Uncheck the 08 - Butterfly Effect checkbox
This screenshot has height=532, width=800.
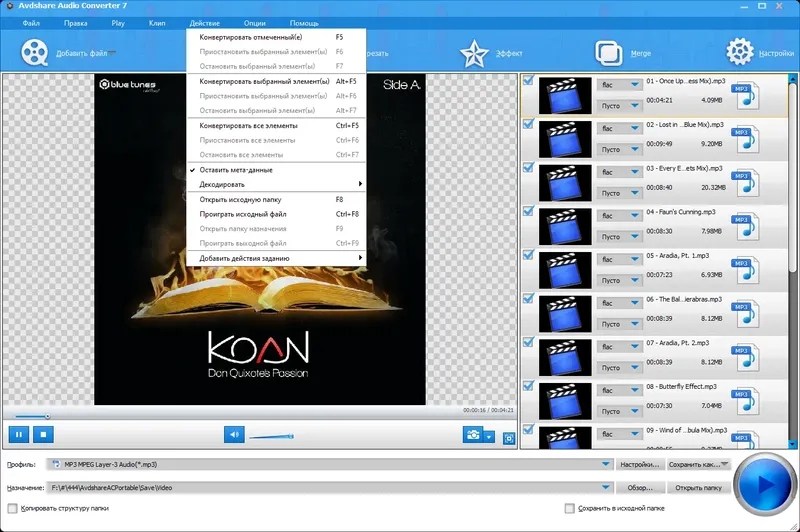click(528, 386)
